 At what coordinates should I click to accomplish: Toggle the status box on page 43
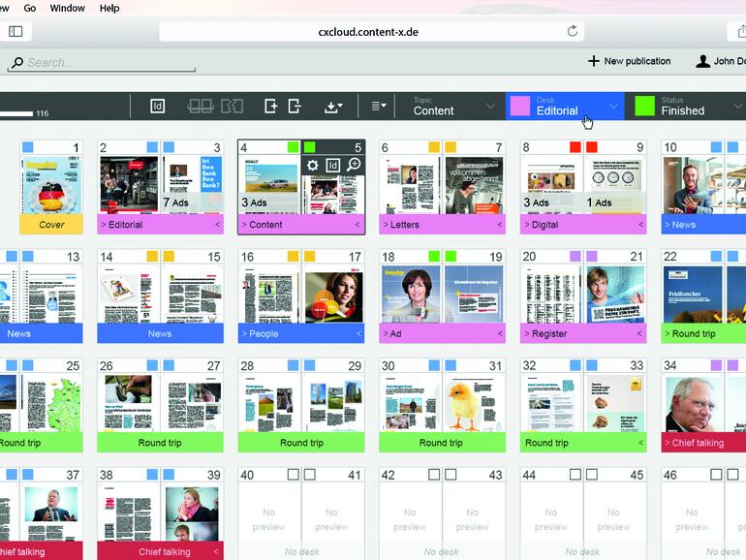tap(451, 475)
